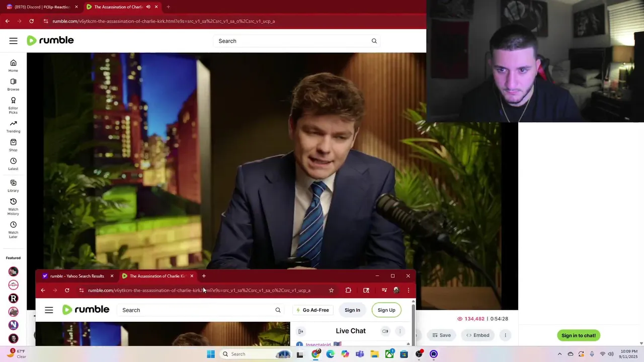The height and width of the screenshot is (362, 644).
Task: Click the Google Lens search icon in the front toolbar
Action: (366, 290)
